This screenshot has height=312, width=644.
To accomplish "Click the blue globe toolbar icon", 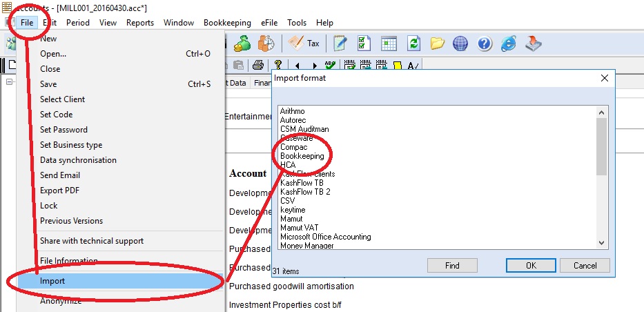I will pos(460,43).
